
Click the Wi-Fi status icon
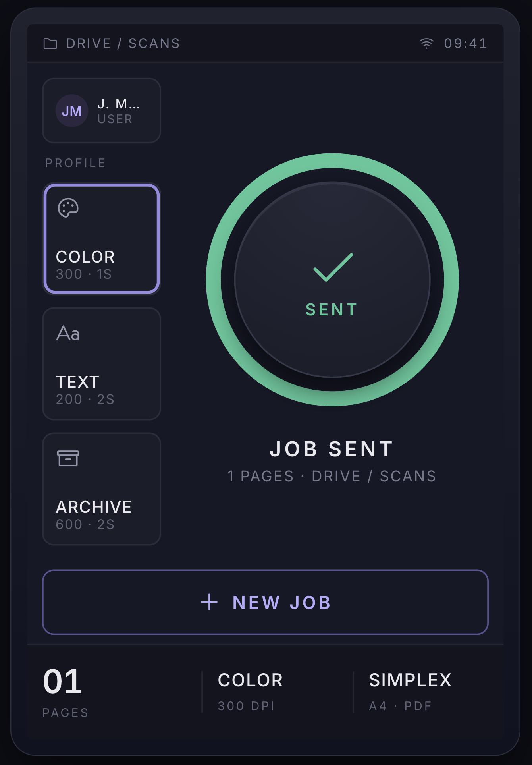tap(426, 43)
